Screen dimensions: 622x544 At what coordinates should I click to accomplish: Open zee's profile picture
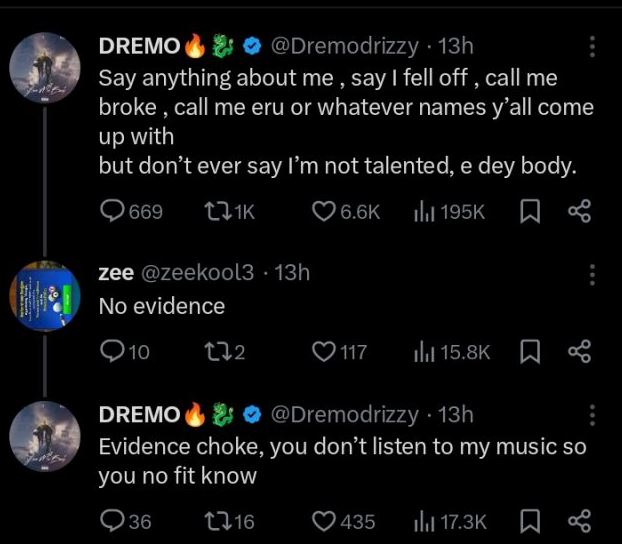point(46,295)
